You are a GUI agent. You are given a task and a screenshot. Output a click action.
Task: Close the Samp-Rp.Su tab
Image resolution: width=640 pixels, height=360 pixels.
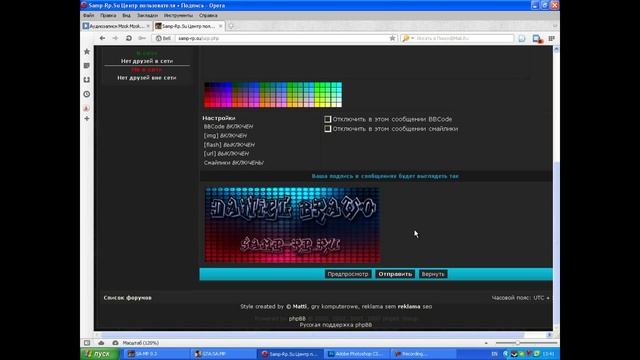coord(220,26)
